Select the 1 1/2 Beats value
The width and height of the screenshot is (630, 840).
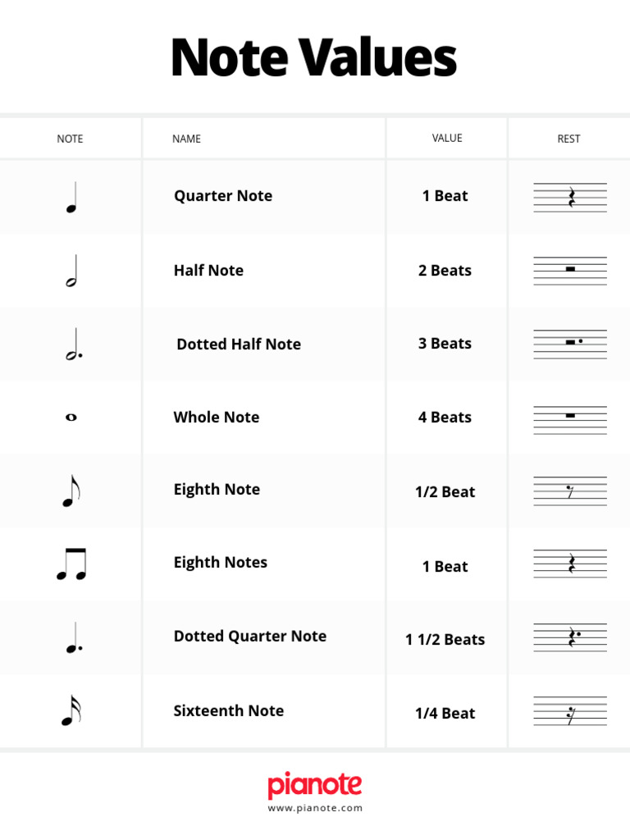pos(445,640)
